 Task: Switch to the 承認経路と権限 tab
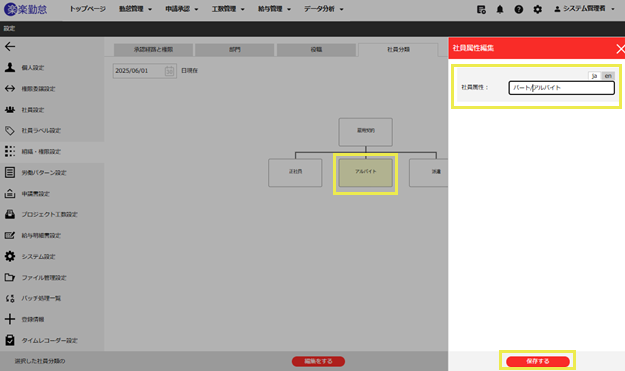[x=153, y=50]
